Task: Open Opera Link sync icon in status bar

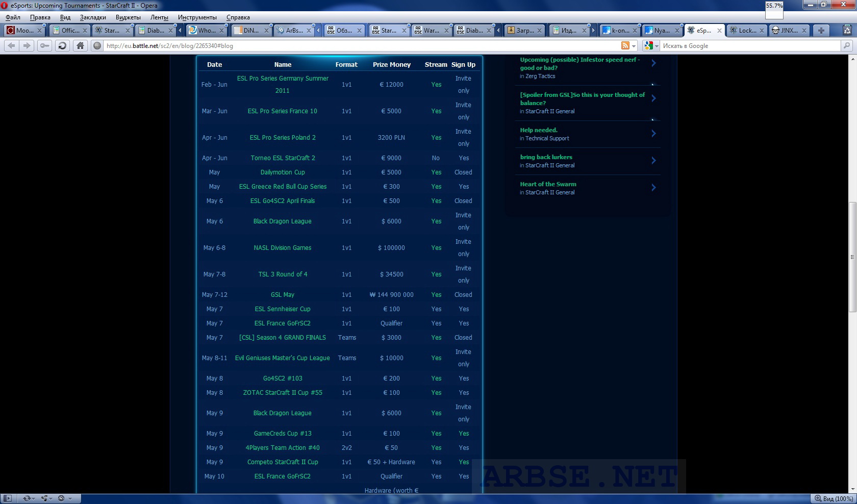Action: coord(27,498)
